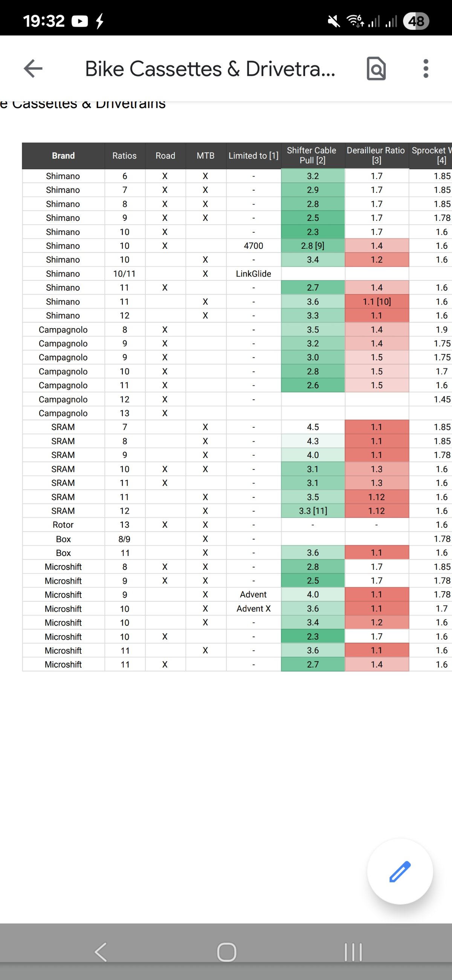Open find in document search icon

pyautogui.click(x=376, y=69)
